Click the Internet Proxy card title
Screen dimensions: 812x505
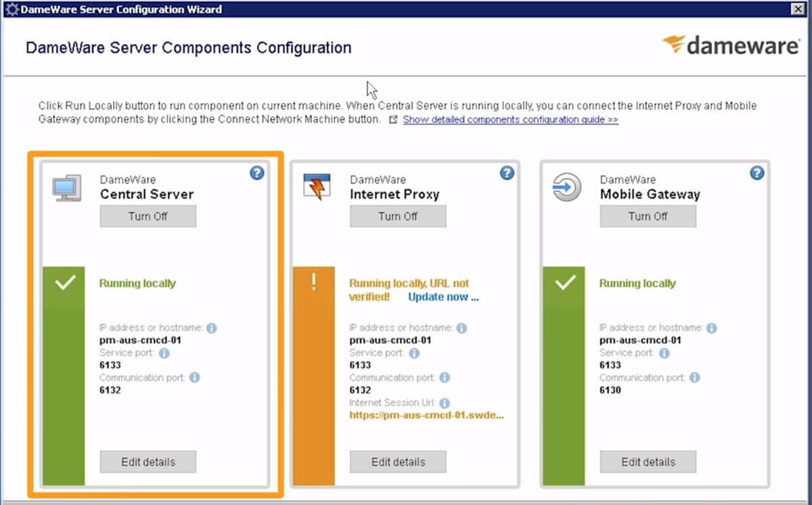tap(394, 194)
